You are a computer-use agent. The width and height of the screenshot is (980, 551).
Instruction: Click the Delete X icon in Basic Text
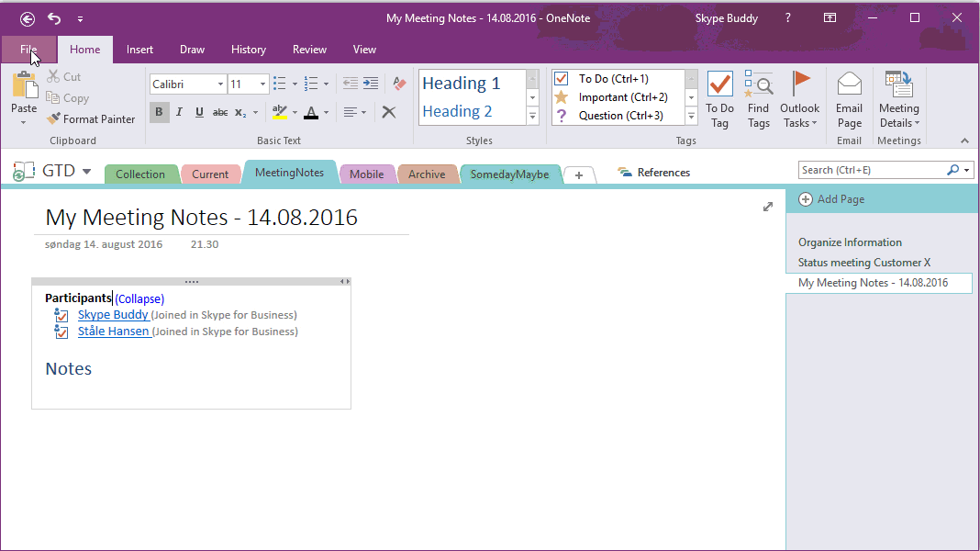pos(389,112)
